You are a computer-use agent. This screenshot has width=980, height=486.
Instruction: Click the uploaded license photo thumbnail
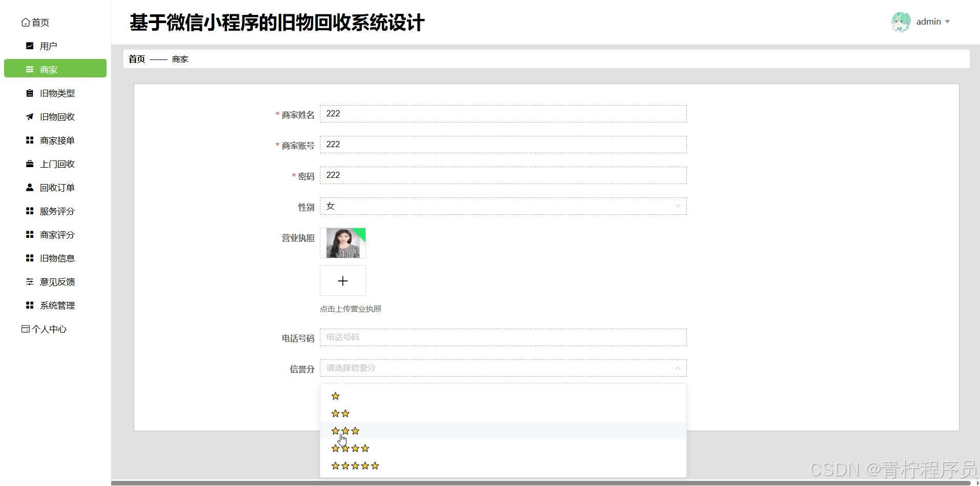tap(342, 243)
